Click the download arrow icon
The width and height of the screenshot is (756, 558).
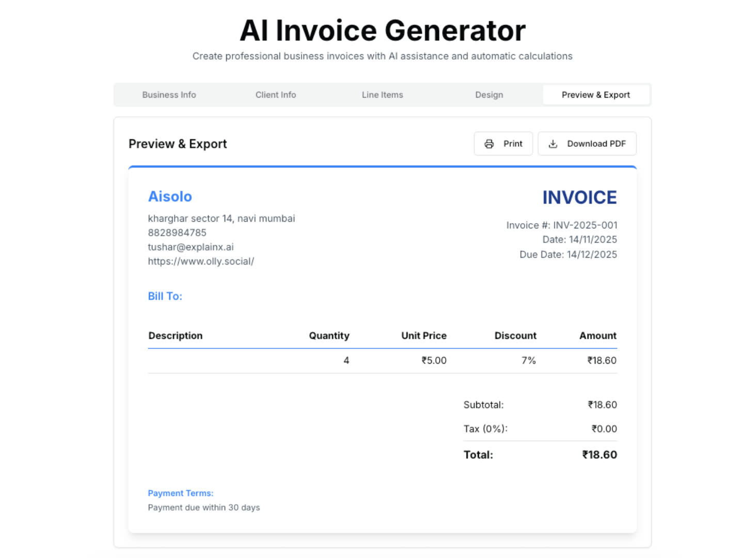coord(553,144)
